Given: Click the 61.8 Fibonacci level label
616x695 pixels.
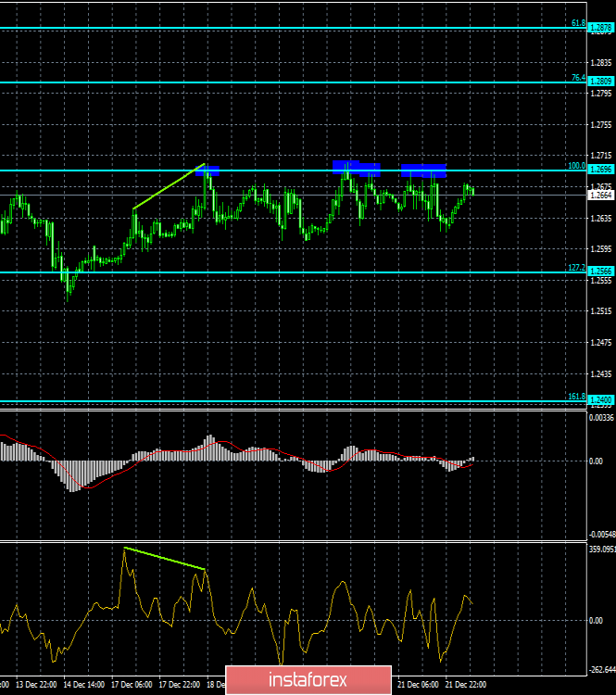Looking at the screenshot, I should click(578, 23).
